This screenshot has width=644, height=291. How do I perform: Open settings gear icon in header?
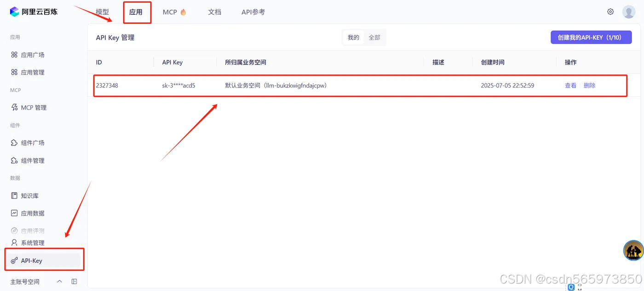click(x=610, y=12)
